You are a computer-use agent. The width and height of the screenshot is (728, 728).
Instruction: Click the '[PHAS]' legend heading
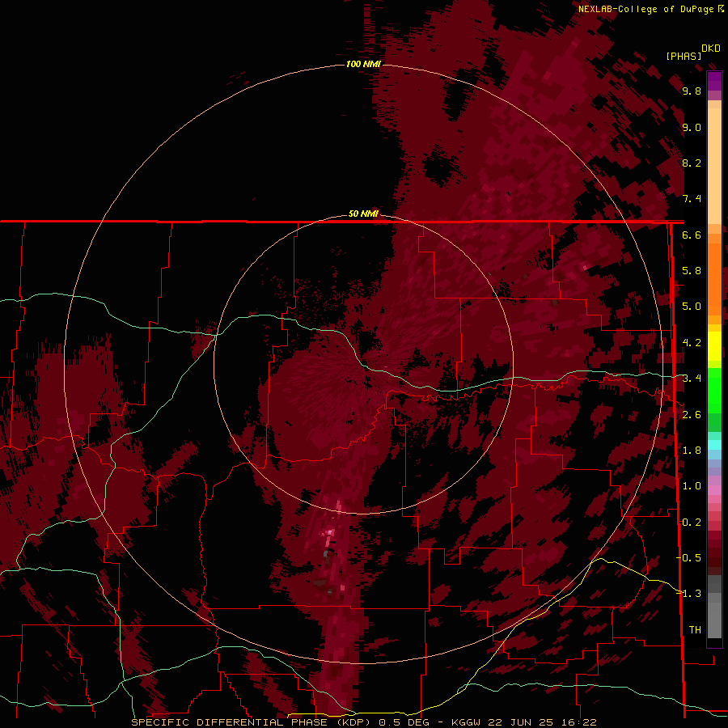pyautogui.click(x=684, y=56)
